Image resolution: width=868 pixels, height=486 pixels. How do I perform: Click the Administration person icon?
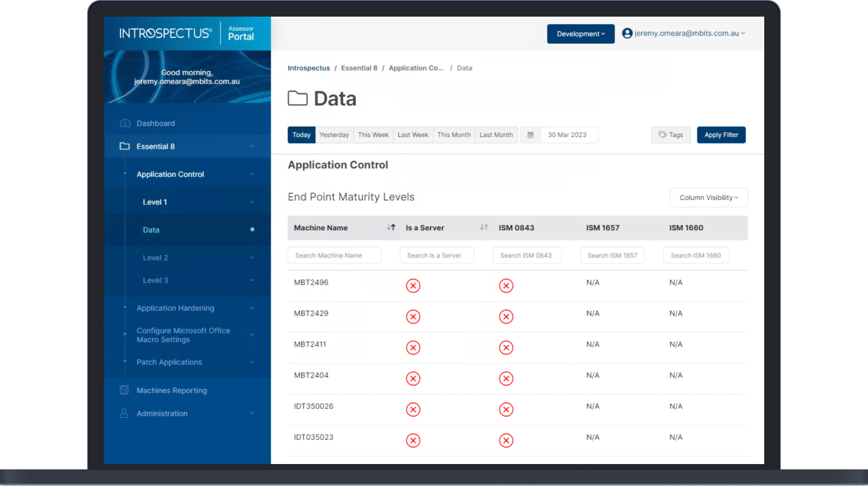pos(125,413)
